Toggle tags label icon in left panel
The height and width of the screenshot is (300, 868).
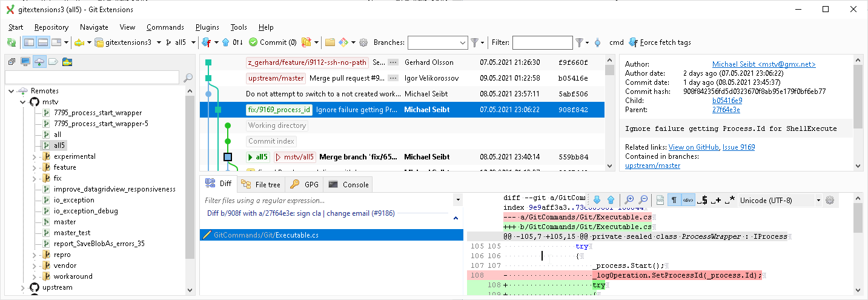[53, 61]
